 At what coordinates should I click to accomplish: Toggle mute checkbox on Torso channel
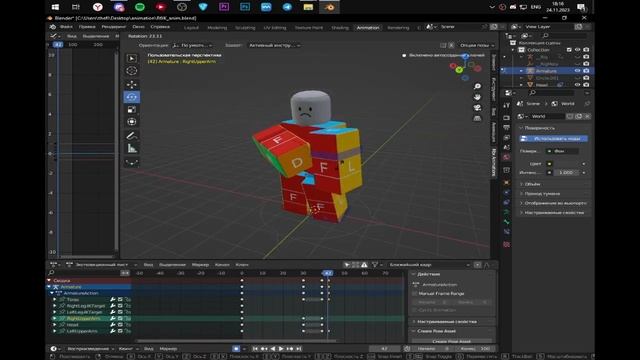pos(120,300)
